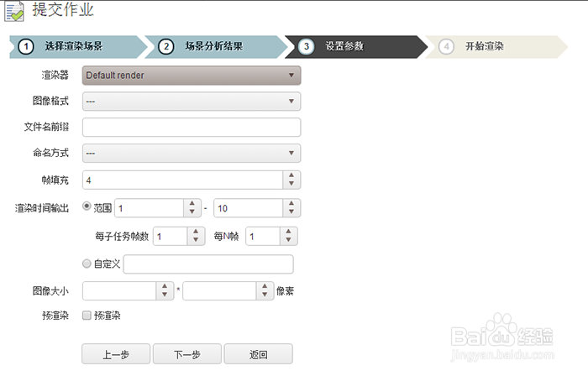Increase 每子任务帧数 spinner value

pos(195,232)
